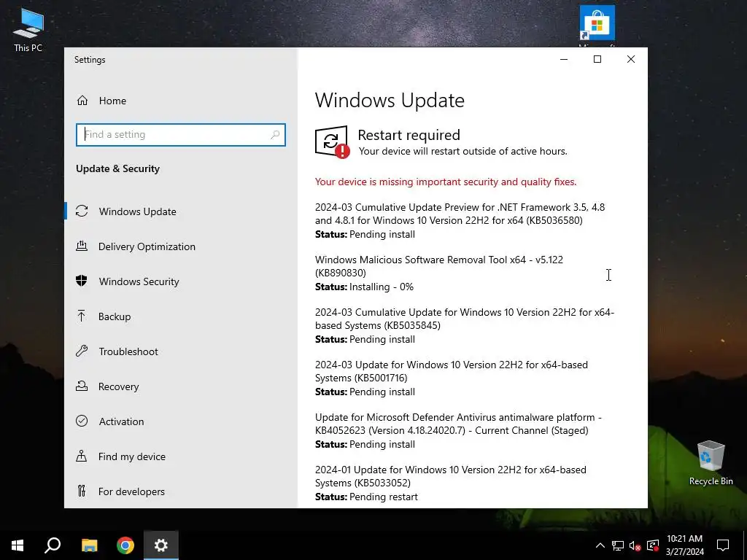Screen dimensions: 747x560
Task: Select the KB5033052 update entry
Action: coord(451,483)
